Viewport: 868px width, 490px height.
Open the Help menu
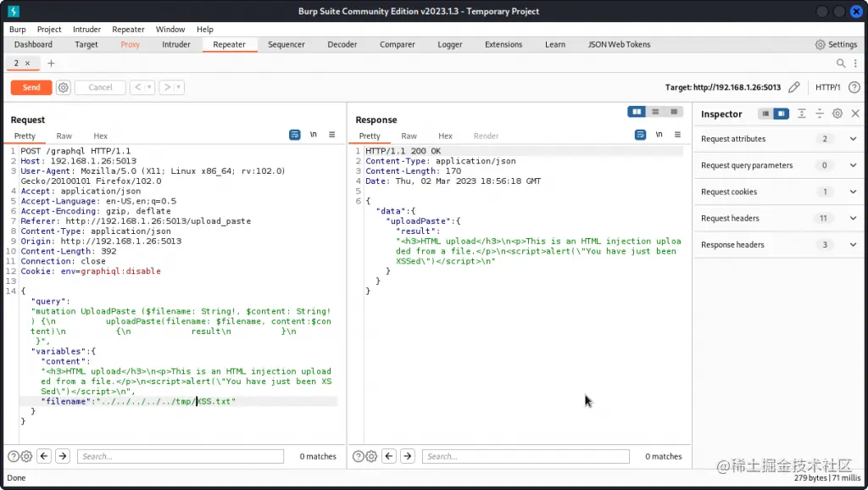(205, 30)
